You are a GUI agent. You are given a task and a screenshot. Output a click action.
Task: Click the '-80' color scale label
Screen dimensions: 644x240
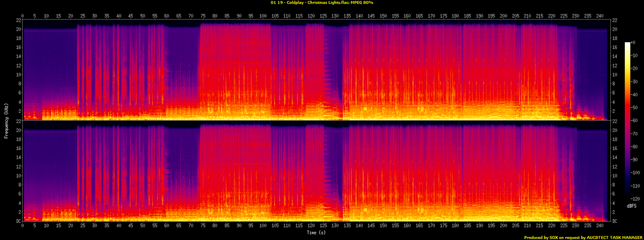pyautogui.click(x=635, y=147)
